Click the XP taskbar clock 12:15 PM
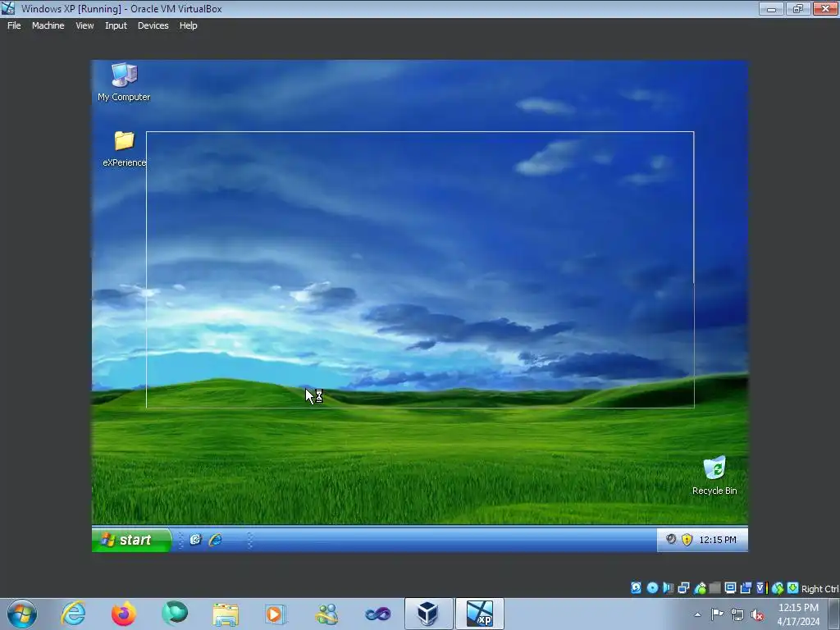 pyautogui.click(x=718, y=540)
